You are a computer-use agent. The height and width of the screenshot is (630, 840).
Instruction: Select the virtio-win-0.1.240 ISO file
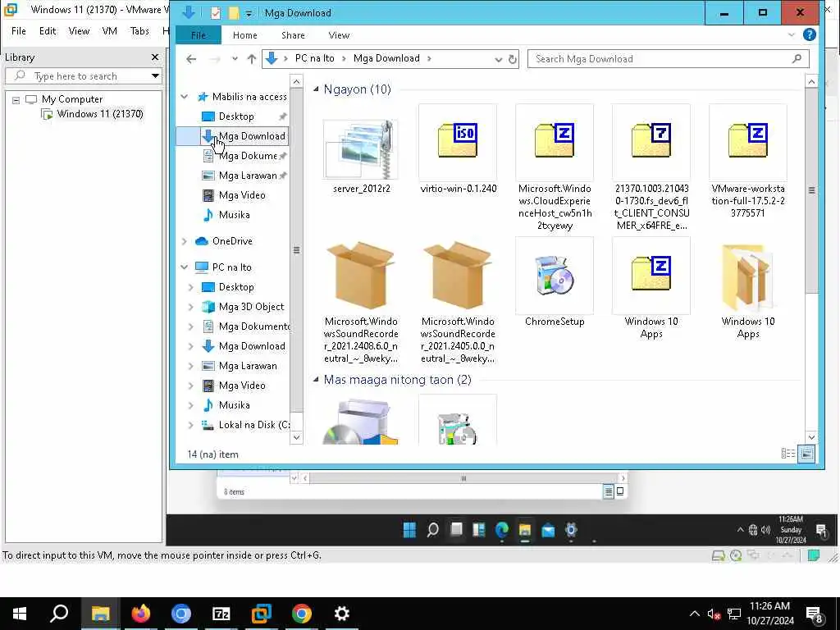coord(458,149)
